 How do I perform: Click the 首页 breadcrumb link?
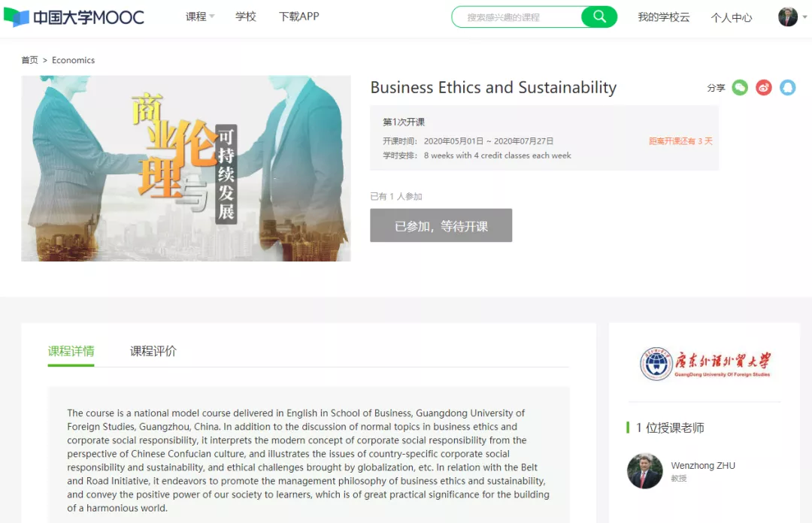pyautogui.click(x=29, y=60)
